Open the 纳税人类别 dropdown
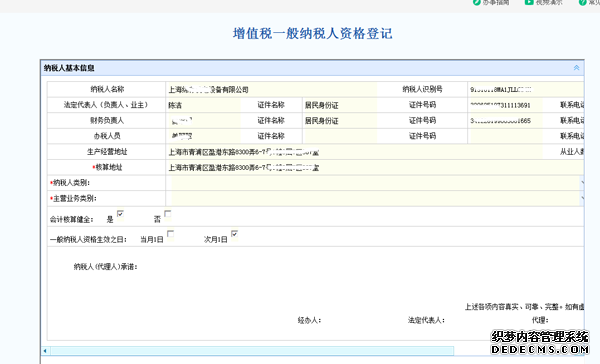The image size is (600, 364). tap(375, 183)
